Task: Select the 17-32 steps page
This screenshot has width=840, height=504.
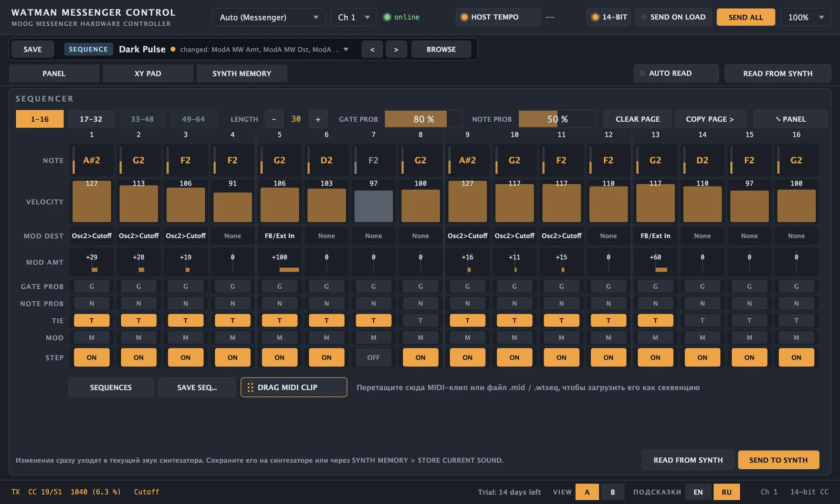Action: (x=91, y=119)
